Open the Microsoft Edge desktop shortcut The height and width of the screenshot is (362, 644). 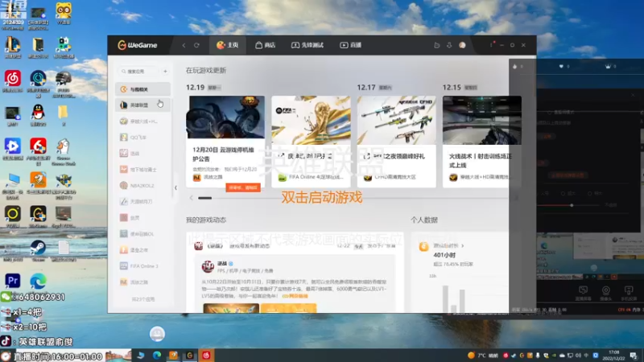(x=38, y=281)
